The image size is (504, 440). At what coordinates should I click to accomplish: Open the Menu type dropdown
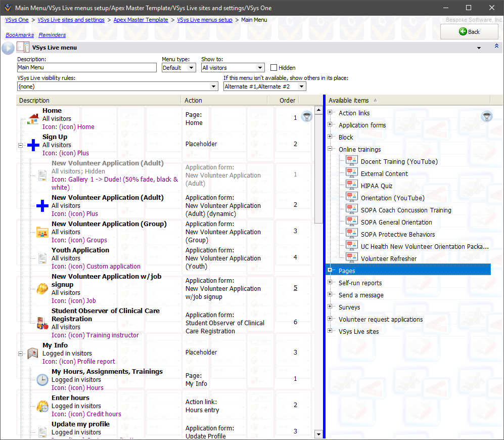(x=191, y=68)
